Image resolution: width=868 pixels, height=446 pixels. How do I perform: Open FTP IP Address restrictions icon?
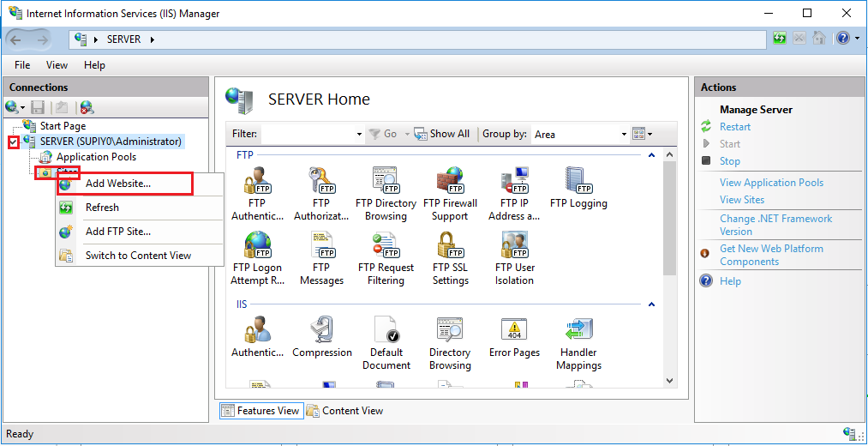[514, 193]
